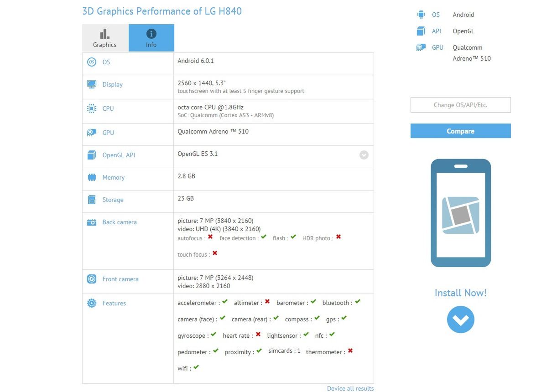Click the GPU icon in the table
Screen dimensions: 552x392
coord(92,133)
